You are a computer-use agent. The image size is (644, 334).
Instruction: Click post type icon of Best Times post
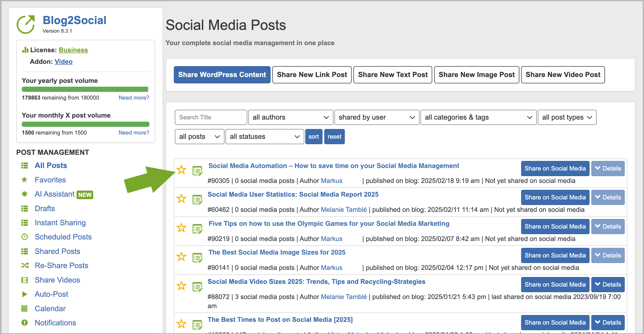[197, 325]
